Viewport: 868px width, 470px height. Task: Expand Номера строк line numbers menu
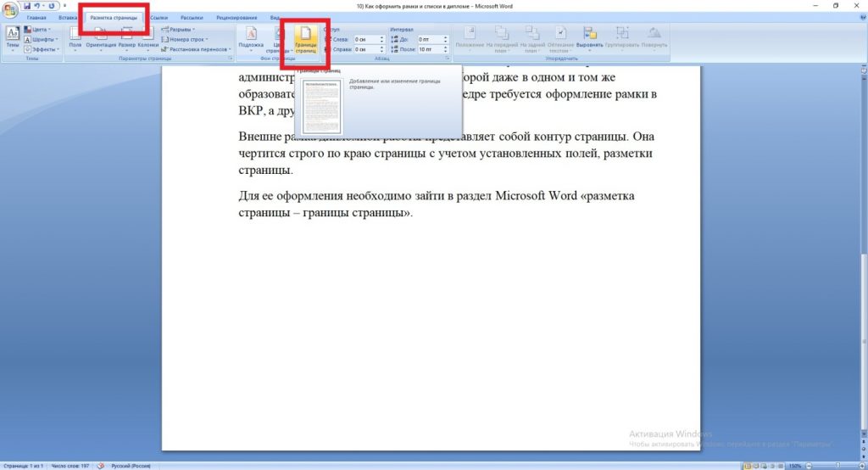pos(187,39)
